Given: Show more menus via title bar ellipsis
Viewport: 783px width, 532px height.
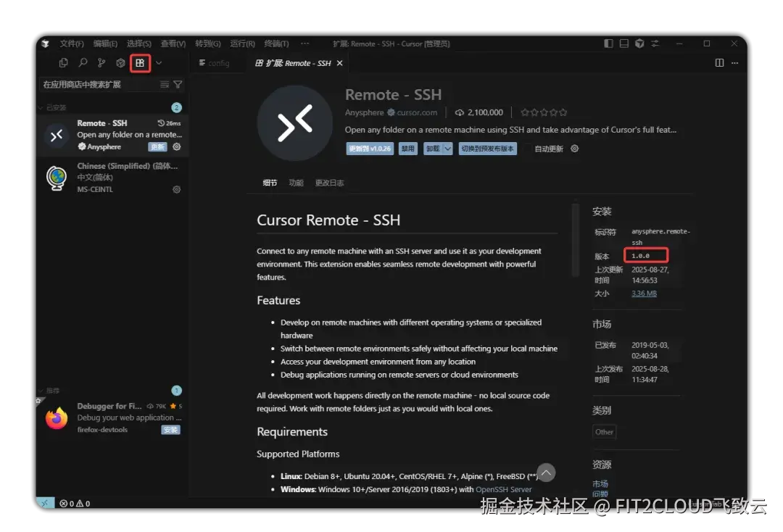Looking at the screenshot, I should coord(304,44).
